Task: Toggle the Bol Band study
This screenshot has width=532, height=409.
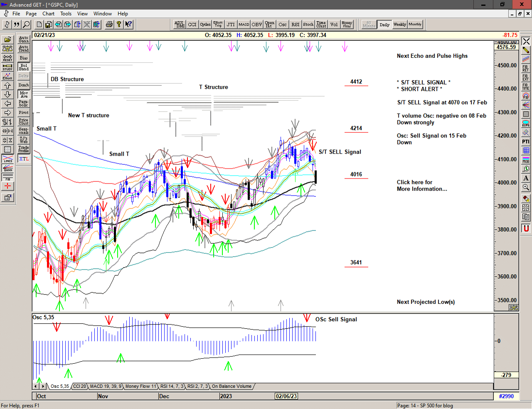Action: point(24,67)
